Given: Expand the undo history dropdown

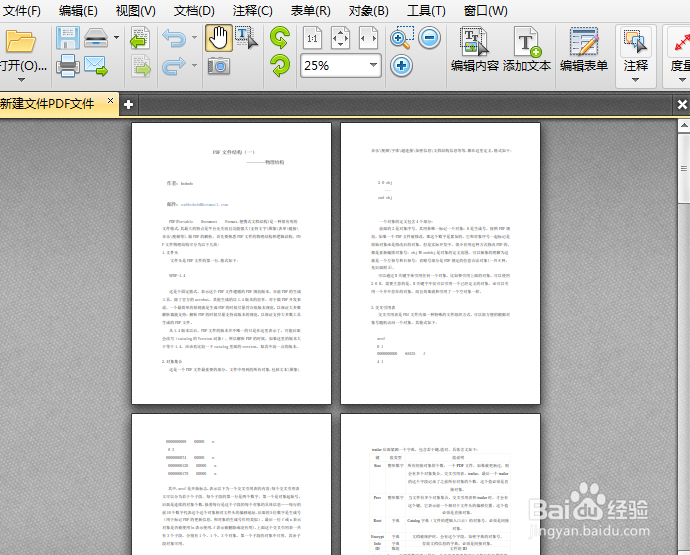Looking at the screenshot, I should (195, 38).
